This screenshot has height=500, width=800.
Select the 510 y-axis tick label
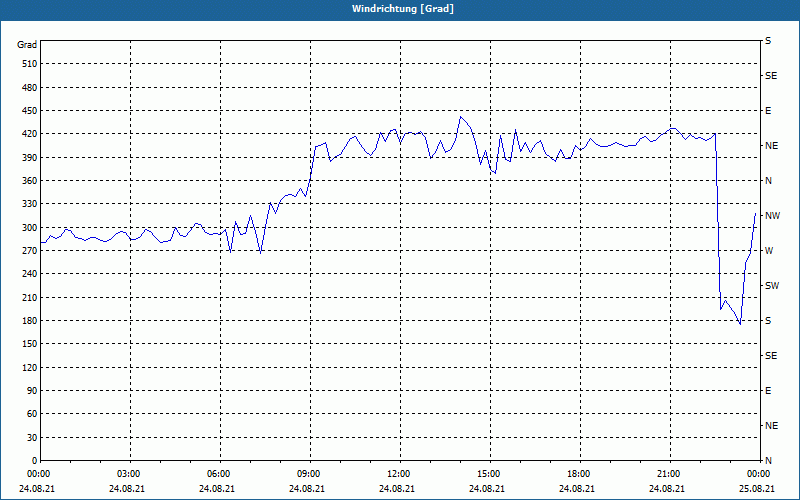(x=30, y=64)
